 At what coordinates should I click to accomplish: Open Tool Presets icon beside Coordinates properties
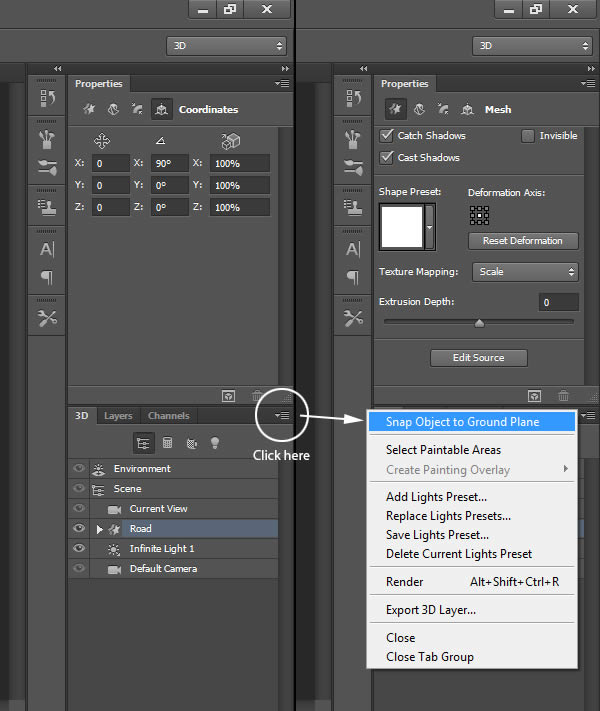pos(47,318)
